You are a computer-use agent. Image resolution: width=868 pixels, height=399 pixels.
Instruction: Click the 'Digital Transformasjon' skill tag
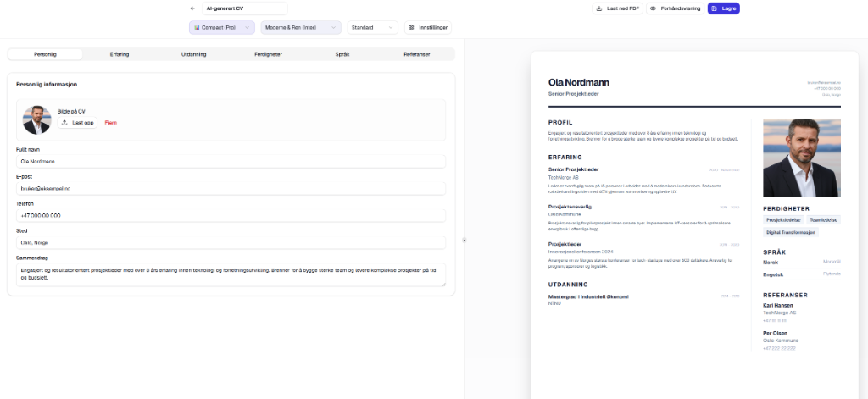click(x=791, y=233)
